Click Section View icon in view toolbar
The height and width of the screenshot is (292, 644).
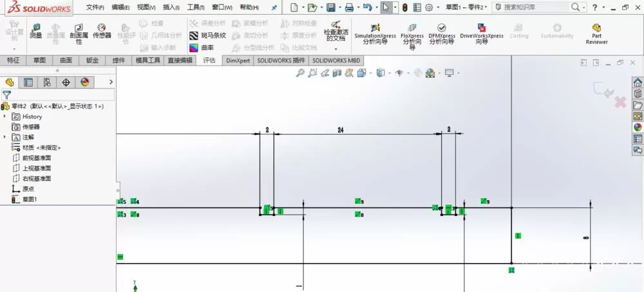point(337,73)
